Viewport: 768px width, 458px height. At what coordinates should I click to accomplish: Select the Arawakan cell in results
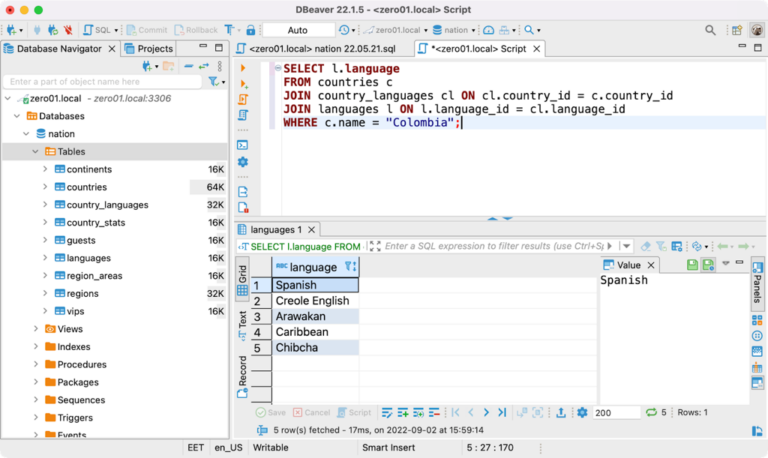(x=315, y=316)
